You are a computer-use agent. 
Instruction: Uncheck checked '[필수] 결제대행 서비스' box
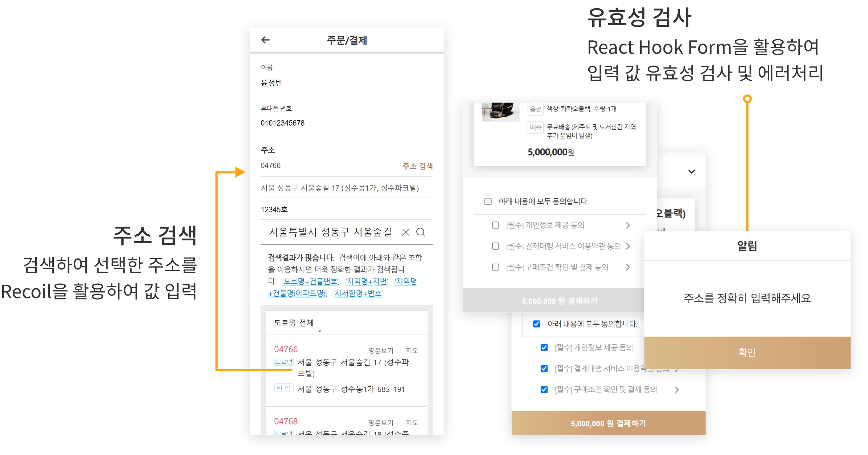pos(544,369)
